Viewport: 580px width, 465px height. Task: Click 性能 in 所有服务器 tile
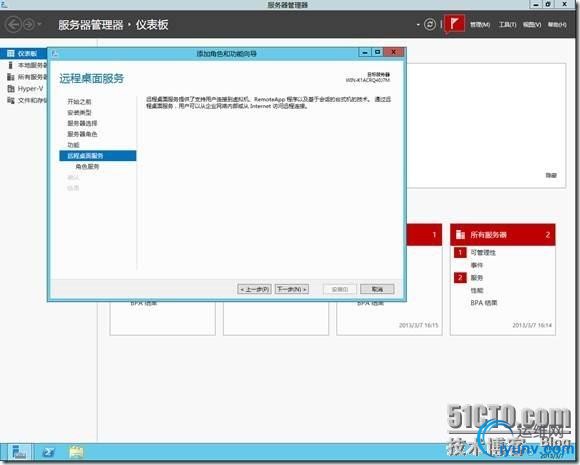[x=477, y=290]
